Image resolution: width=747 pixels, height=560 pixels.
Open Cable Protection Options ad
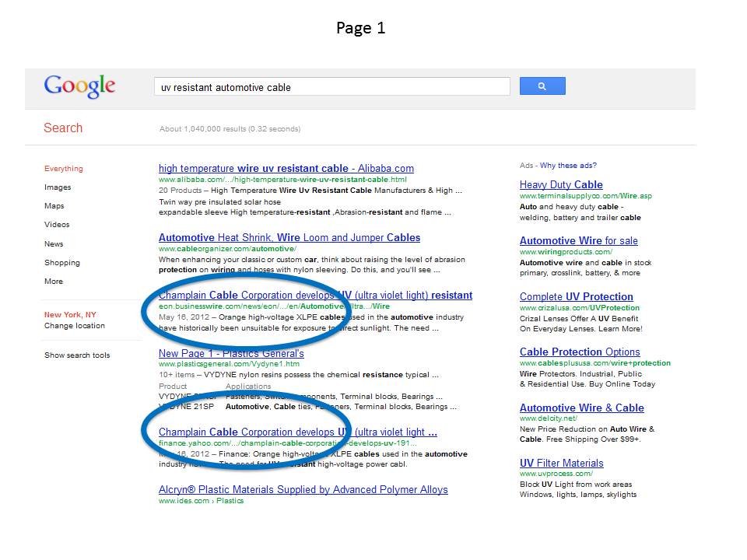point(580,352)
